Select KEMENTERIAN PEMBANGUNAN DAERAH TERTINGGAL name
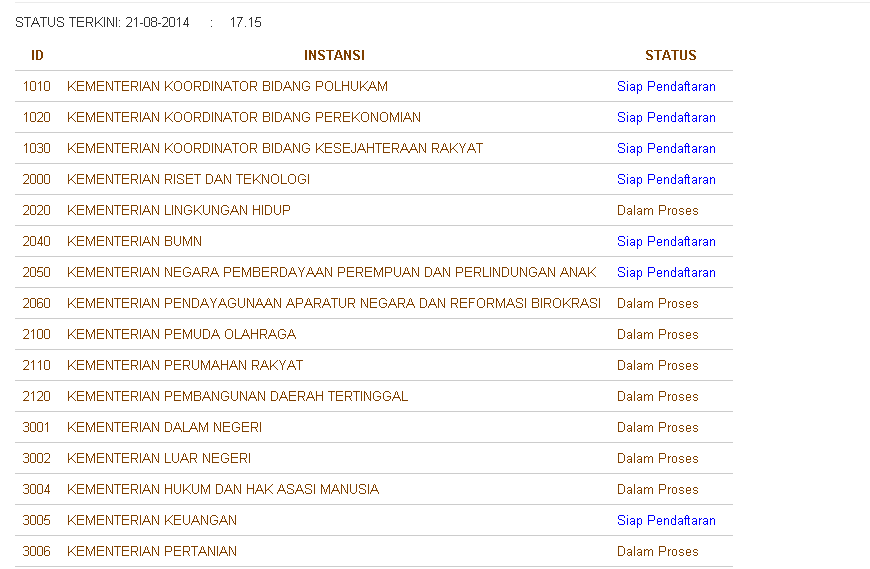Image resolution: width=870 pixels, height=569 pixels. click(x=237, y=397)
